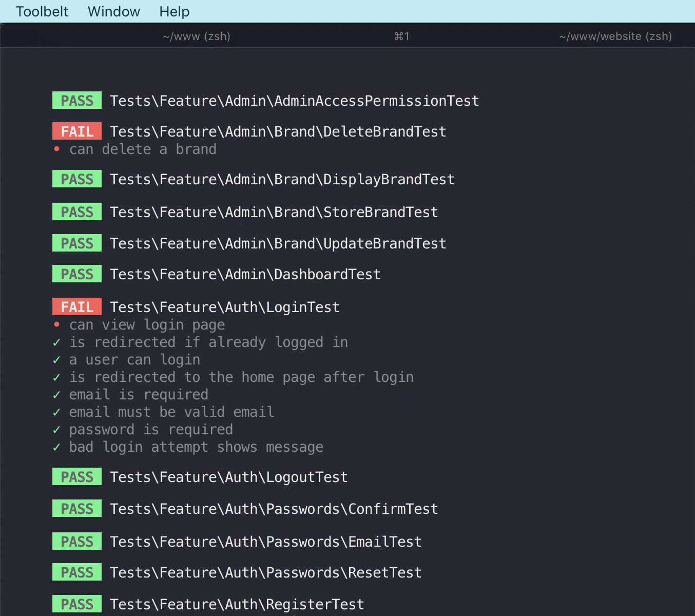Select the UpdateBrandTest class path
Viewport: 695px width, 616px height.
pyautogui.click(x=278, y=243)
